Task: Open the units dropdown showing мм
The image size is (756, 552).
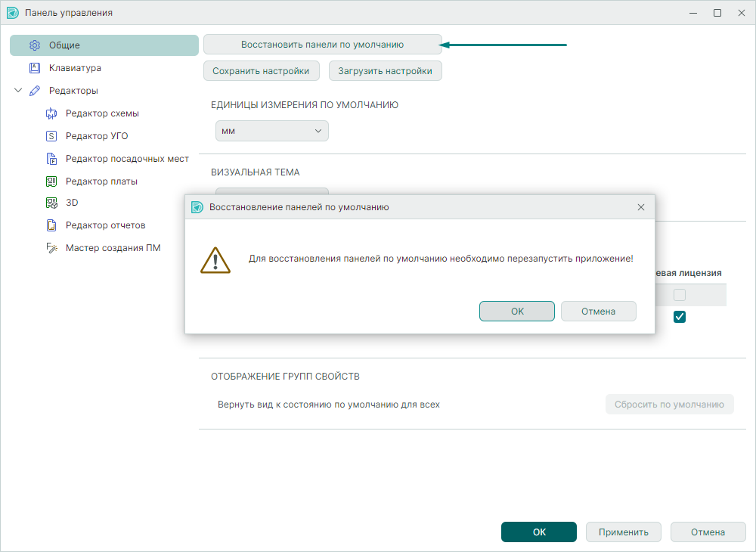Action: pyautogui.click(x=271, y=131)
